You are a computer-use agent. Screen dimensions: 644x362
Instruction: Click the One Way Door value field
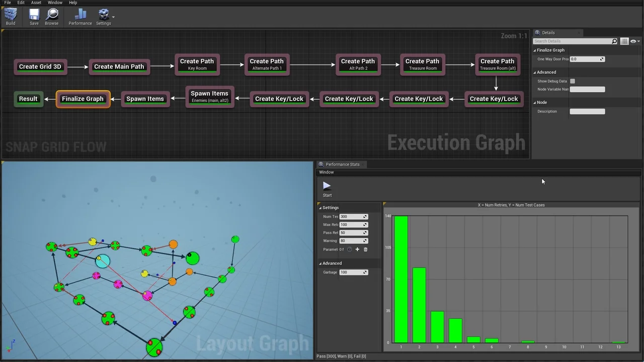click(x=585, y=59)
